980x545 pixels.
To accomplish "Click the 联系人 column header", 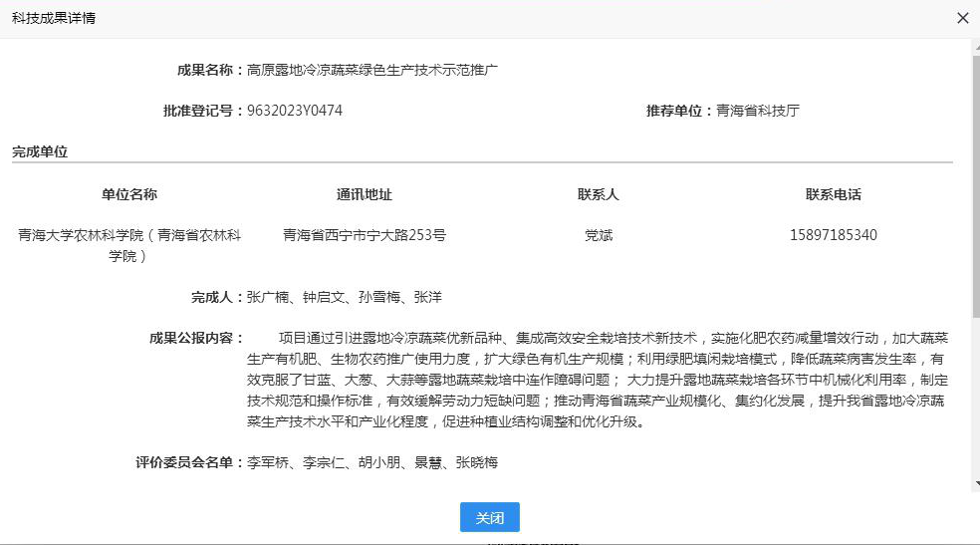I will click(599, 194).
